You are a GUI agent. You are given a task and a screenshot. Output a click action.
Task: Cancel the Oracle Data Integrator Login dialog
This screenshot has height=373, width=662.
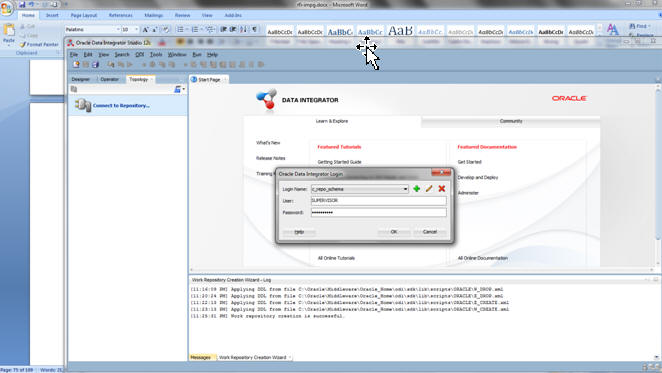[x=430, y=232]
